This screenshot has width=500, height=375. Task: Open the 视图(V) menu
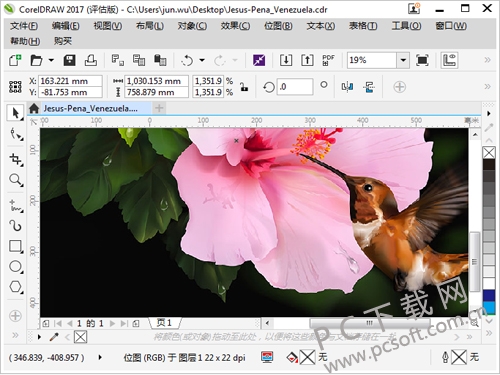[x=107, y=26]
